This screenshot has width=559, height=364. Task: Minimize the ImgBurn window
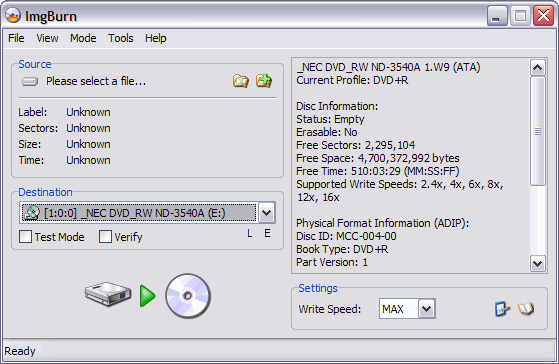pyautogui.click(x=497, y=16)
